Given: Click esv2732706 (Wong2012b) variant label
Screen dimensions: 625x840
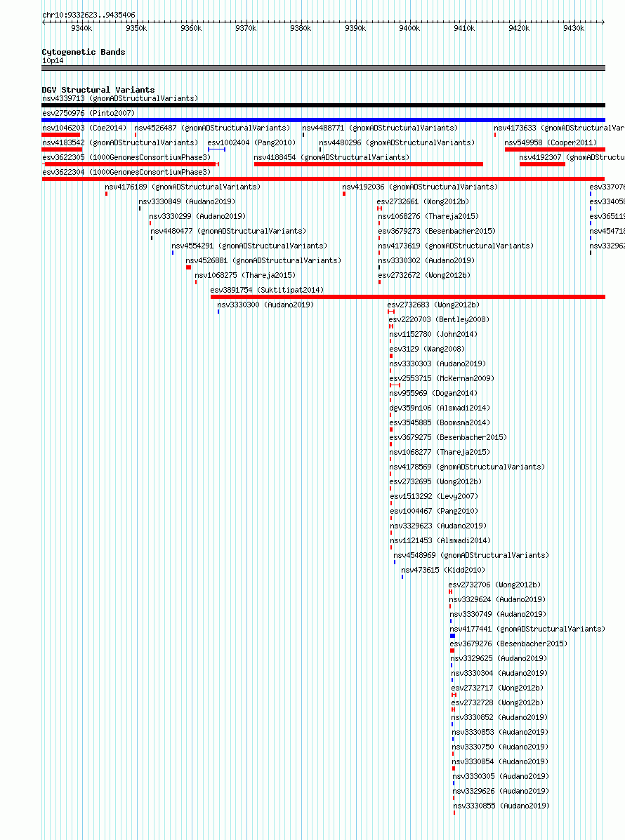Looking at the screenshot, I should 495,585.
